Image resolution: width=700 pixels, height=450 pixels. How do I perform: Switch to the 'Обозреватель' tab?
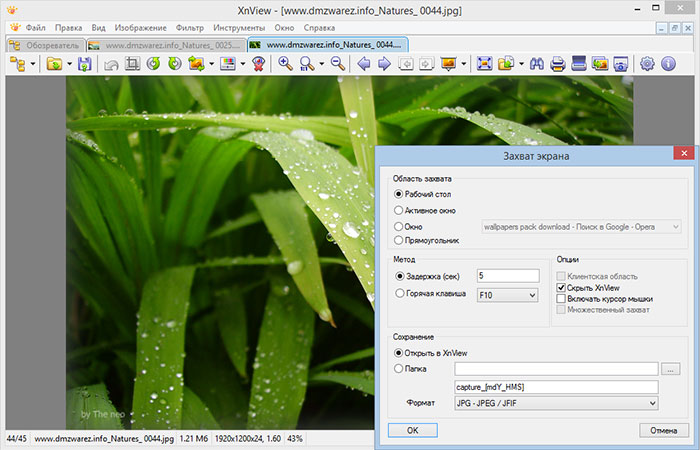[44, 45]
